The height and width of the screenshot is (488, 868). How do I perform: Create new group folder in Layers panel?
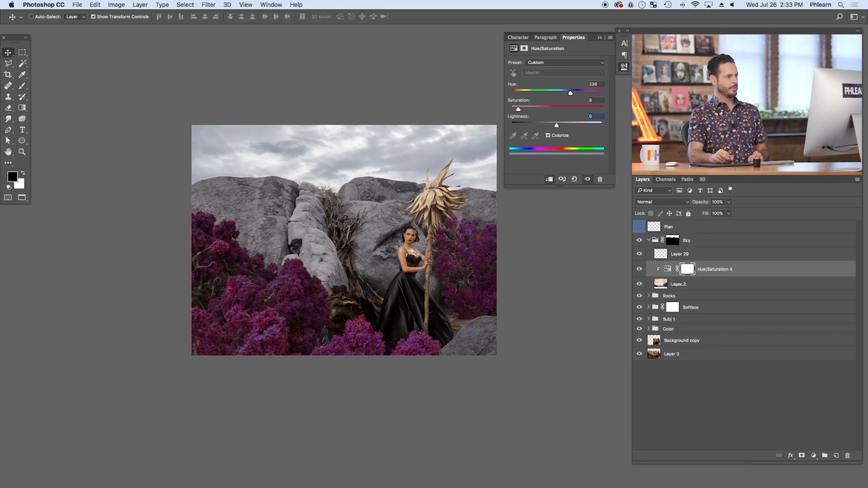[x=825, y=455]
